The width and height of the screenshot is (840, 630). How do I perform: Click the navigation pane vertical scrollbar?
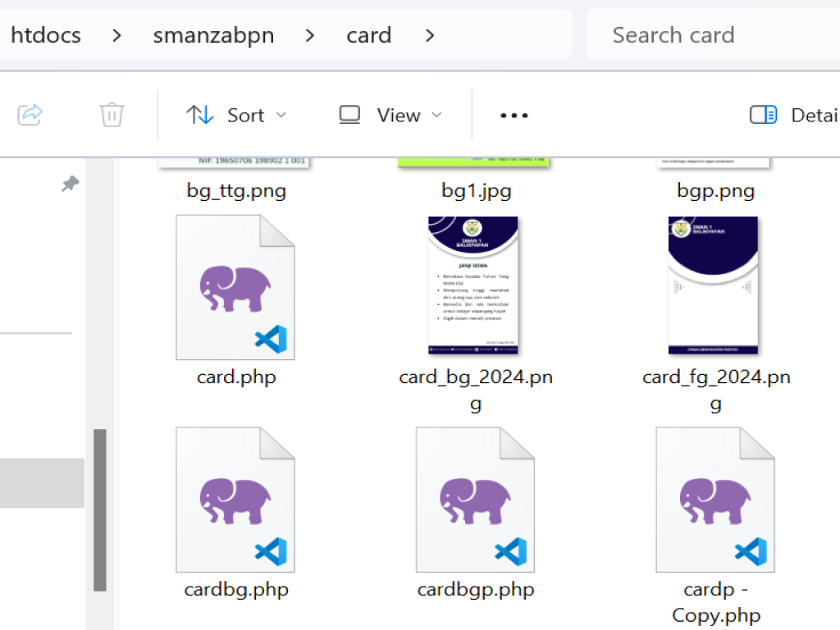(100, 509)
